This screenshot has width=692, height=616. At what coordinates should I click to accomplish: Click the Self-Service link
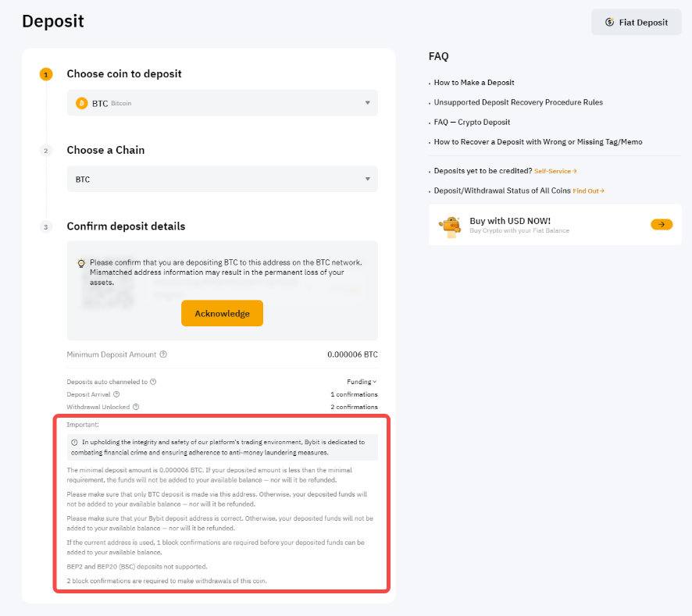pos(555,171)
